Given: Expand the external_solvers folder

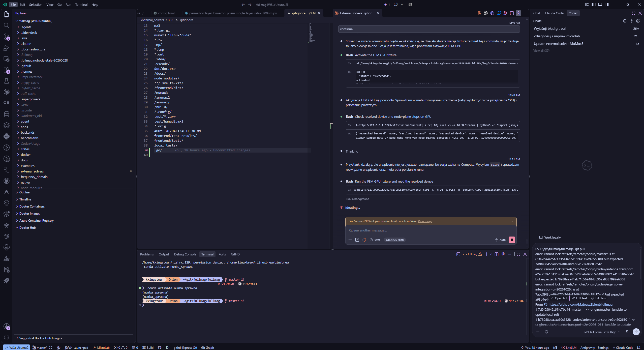Looking at the screenshot, I should click(x=32, y=171).
